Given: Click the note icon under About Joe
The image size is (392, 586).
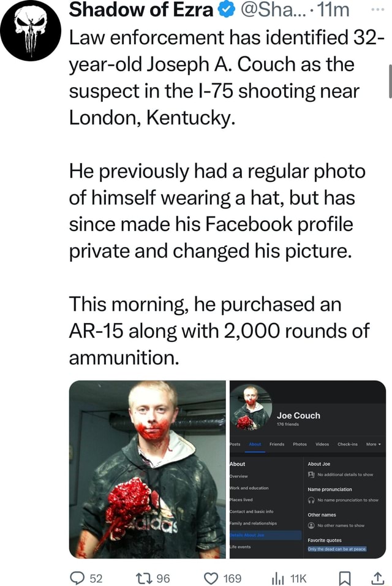Looking at the screenshot, I should pos(311,474).
